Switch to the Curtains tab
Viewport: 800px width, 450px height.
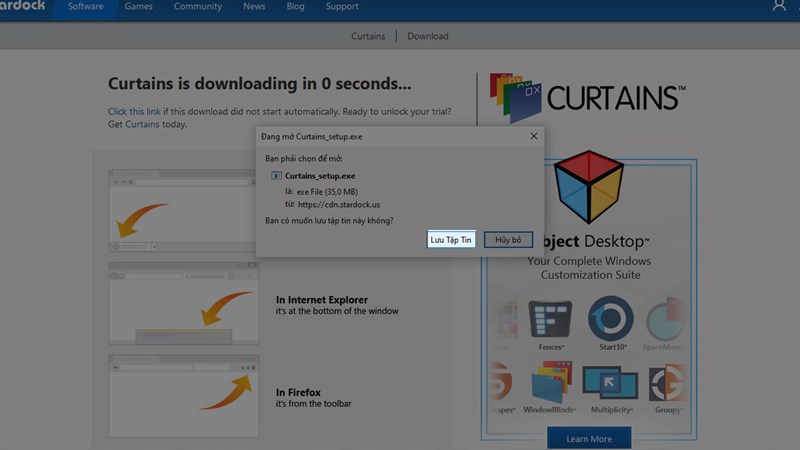(x=368, y=36)
